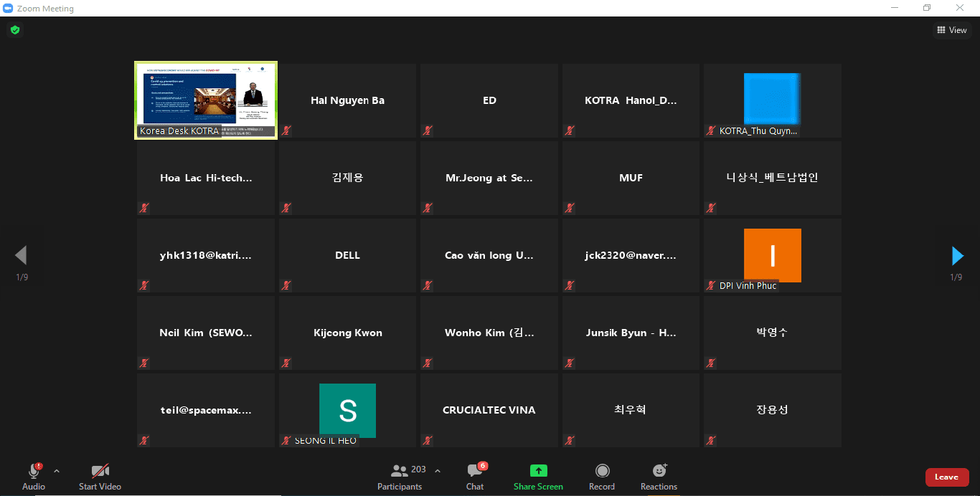The height and width of the screenshot is (496, 980).
Task: Toggle Start Video camera on
Action: [x=100, y=471]
